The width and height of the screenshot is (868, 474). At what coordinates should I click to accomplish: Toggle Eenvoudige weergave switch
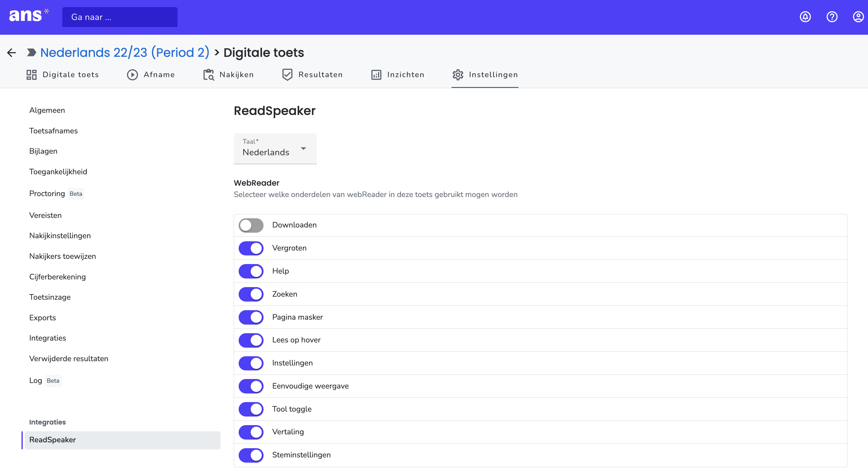251,386
